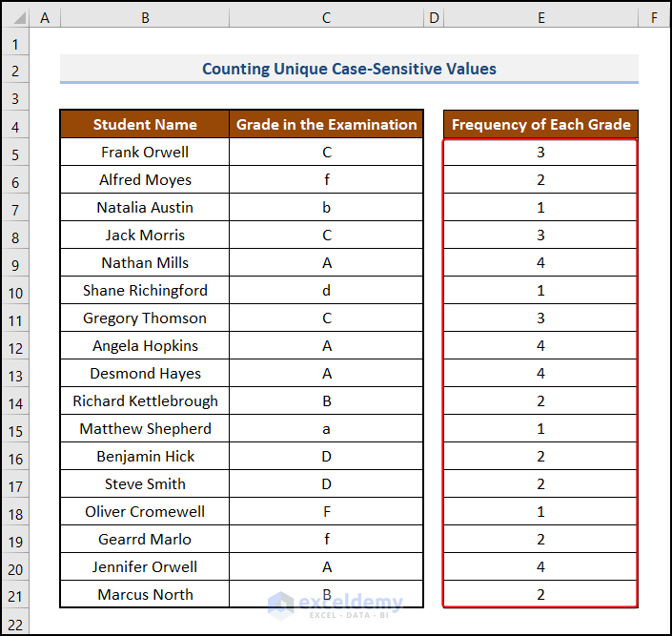672x636 pixels.
Task: Select the cell 'Gregory Thomson'
Action: click(145, 318)
